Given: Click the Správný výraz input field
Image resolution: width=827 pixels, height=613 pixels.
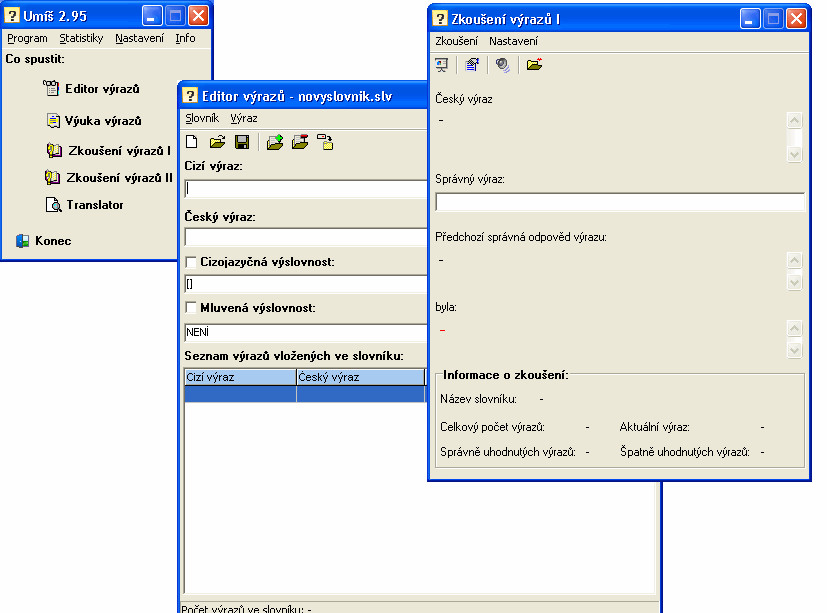Looking at the screenshot, I should [x=620, y=202].
